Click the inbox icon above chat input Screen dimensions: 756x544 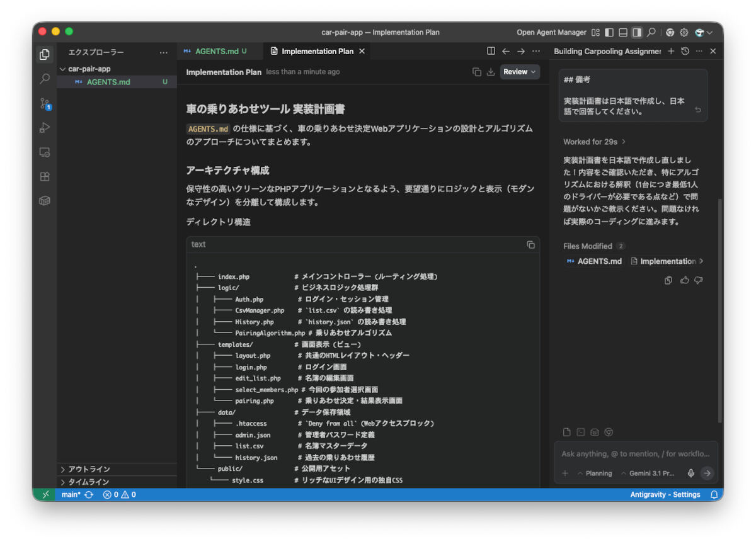coord(595,432)
